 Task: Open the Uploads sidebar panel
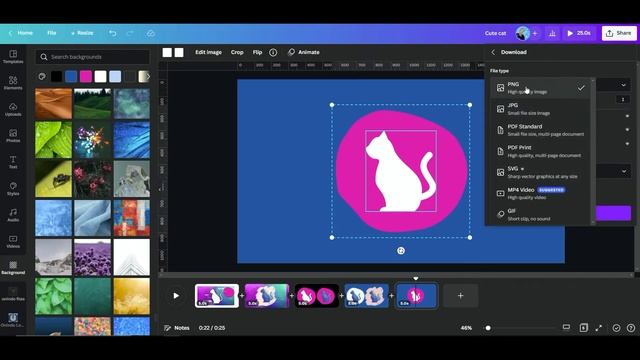tap(13, 109)
